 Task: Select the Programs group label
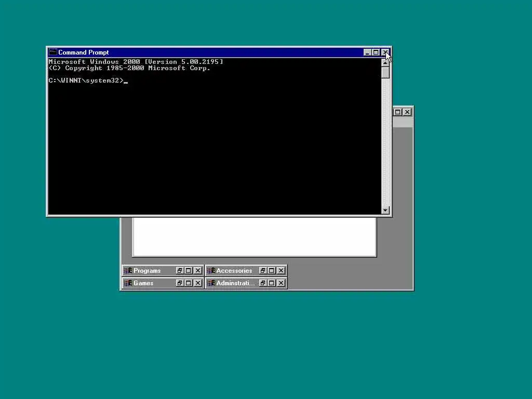pos(147,270)
